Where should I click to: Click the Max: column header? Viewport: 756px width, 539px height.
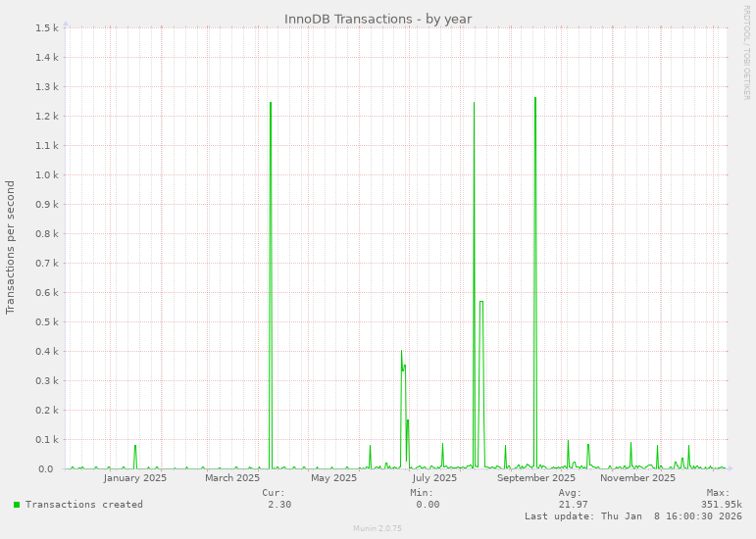[719, 493]
